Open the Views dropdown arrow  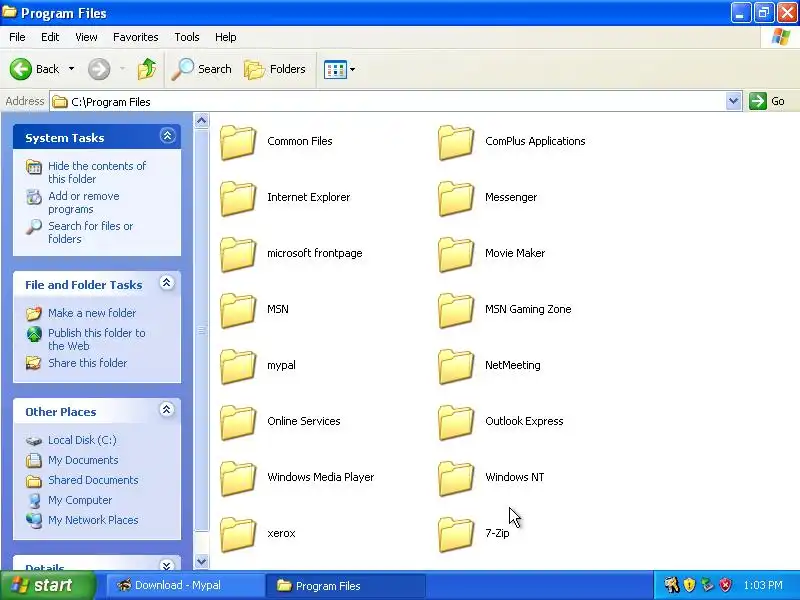point(353,69)
